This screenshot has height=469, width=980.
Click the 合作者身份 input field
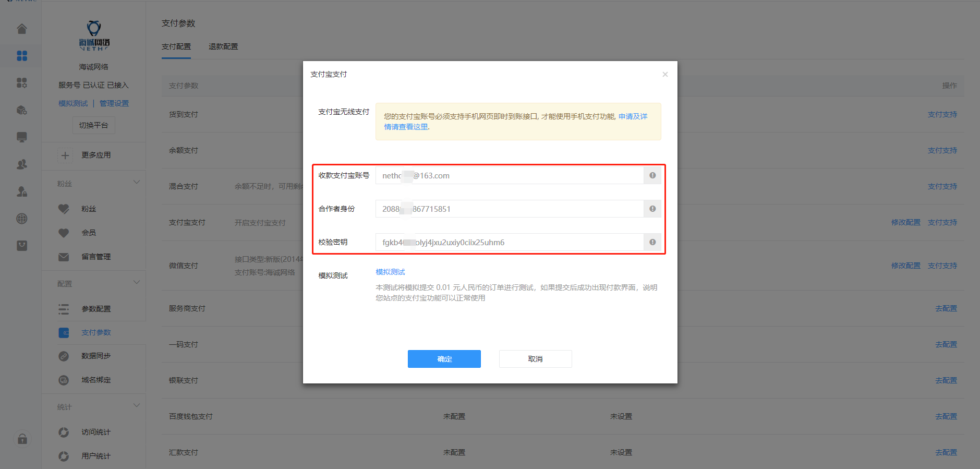pos(510,209)
